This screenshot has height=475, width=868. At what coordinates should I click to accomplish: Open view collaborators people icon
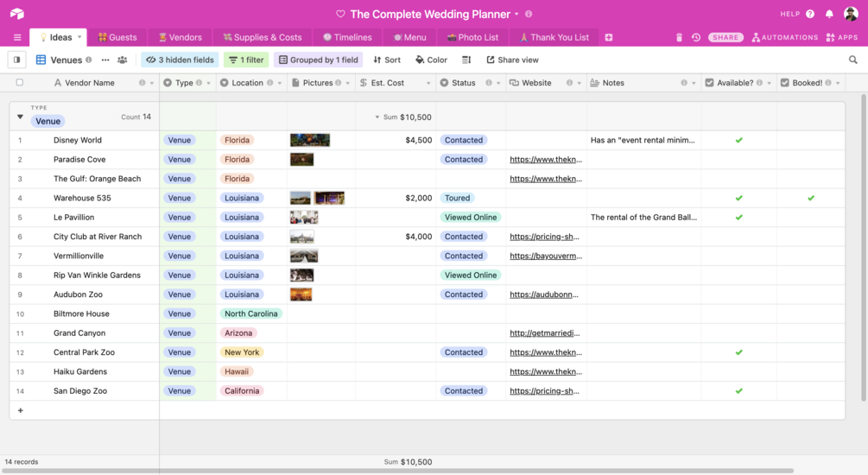[x=123, y=60]
